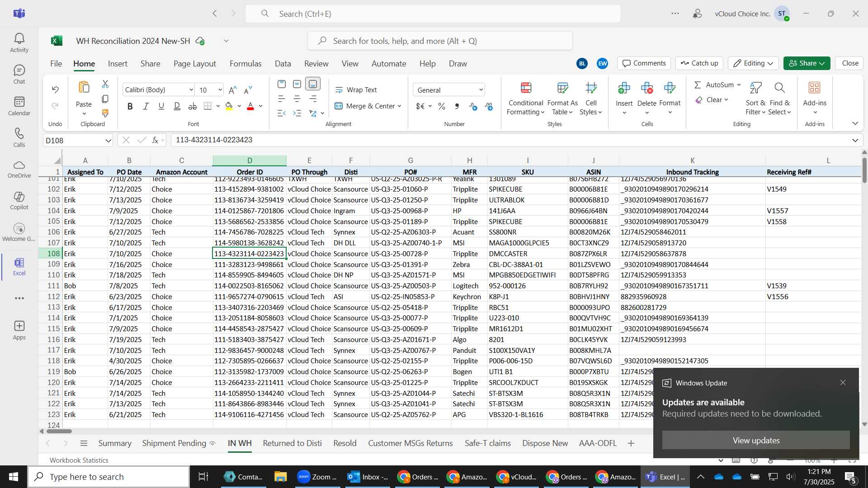868x488 pixels.
Task: Apply comma style format
Action: coord(457,106)
